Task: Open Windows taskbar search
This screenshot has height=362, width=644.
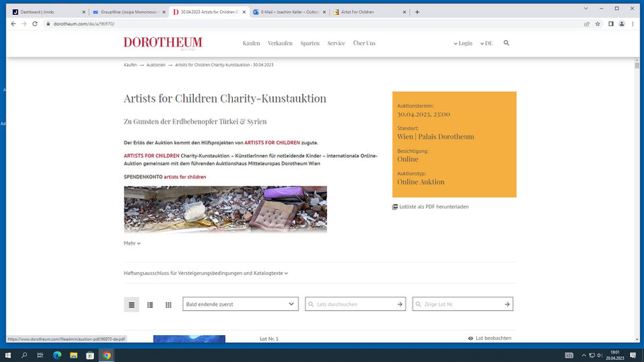Action: click(x=24, y=355)
